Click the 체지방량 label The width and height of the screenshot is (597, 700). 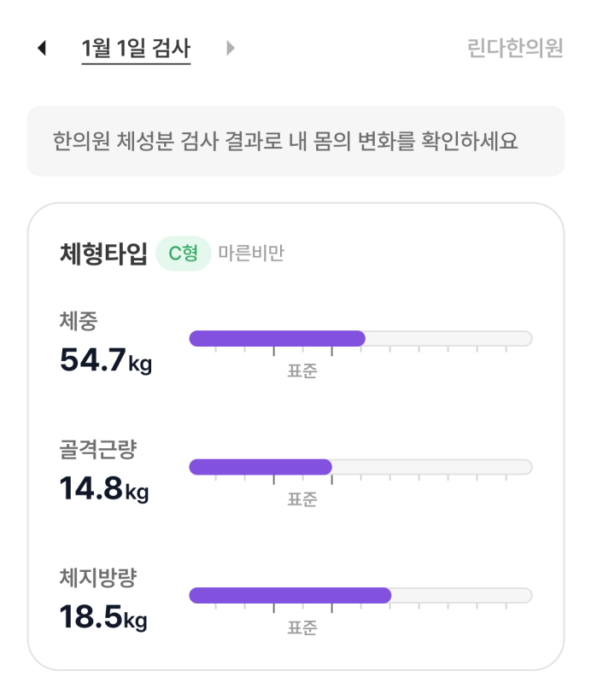pyautogui.click(x=97, y=578)
